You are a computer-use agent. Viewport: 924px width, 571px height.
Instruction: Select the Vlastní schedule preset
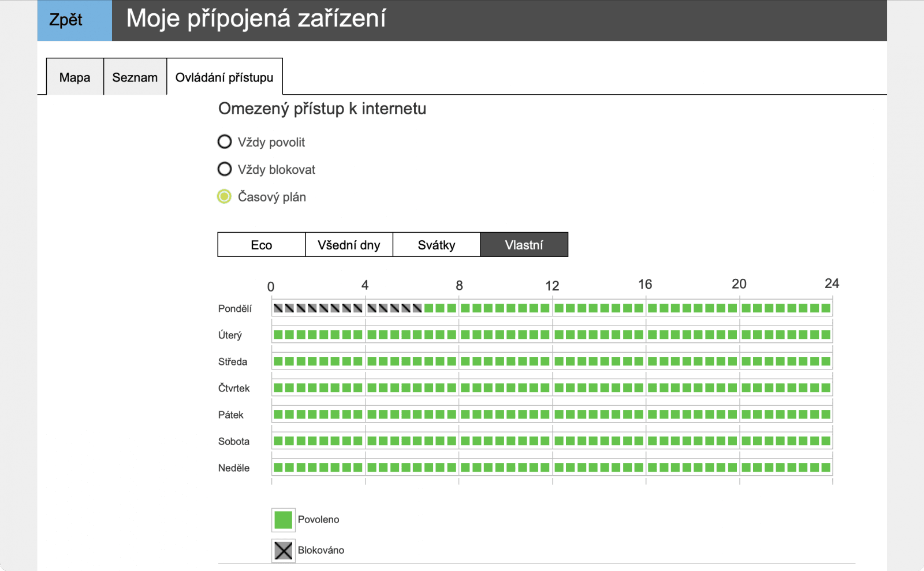524,244
